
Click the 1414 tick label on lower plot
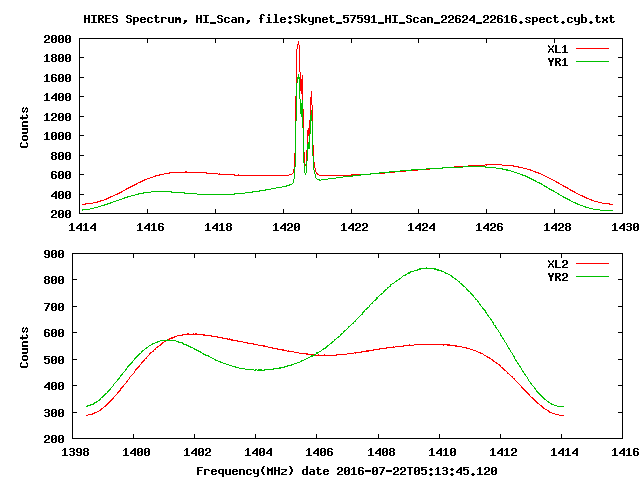click(564, 452)
